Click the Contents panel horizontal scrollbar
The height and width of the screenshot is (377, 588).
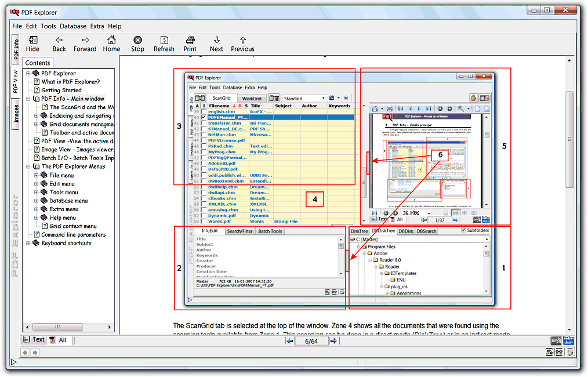[58, 327]
